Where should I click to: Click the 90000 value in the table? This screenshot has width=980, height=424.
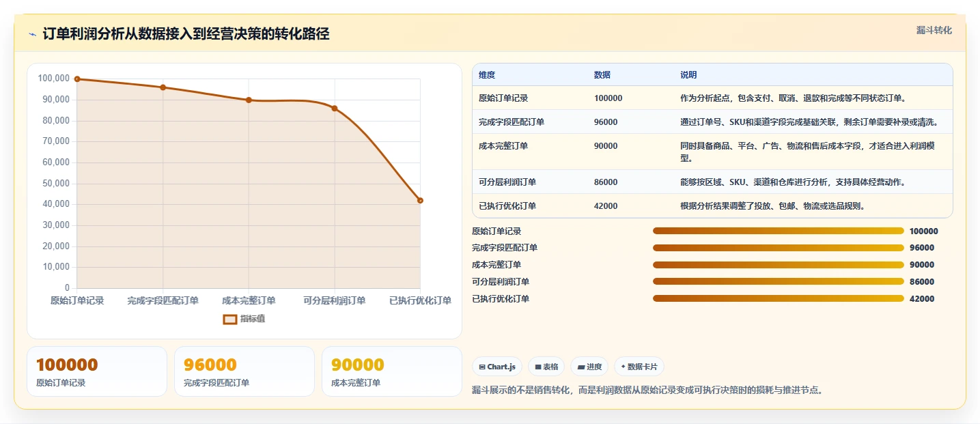pyautogui.click(x=606, y=146)
